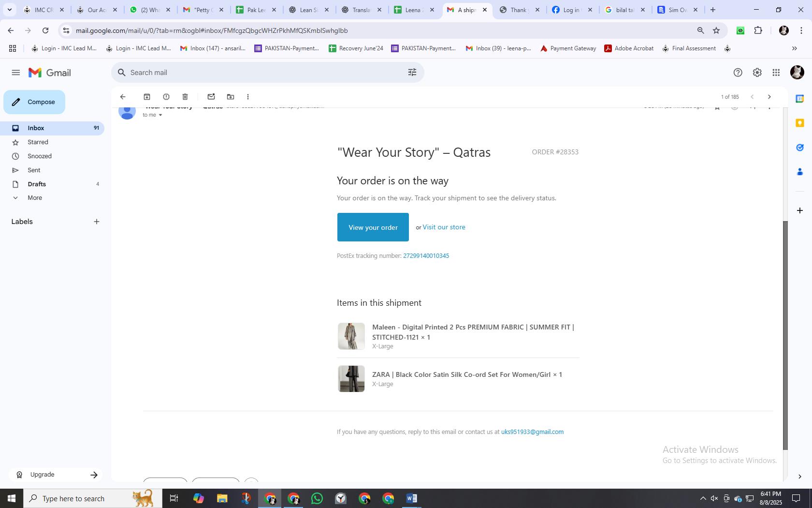Switch to the Pak Lee browser tab

[x=256, y=10]
